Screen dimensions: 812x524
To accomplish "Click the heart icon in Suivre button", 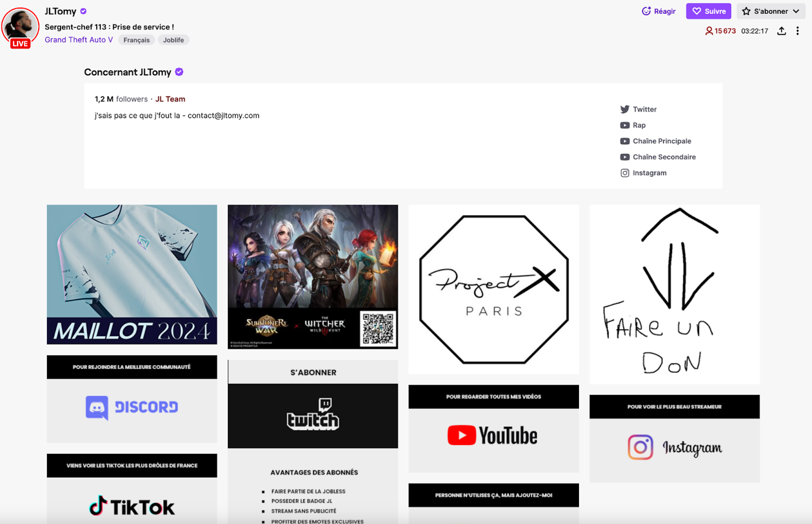I will (x=696, y=11).
